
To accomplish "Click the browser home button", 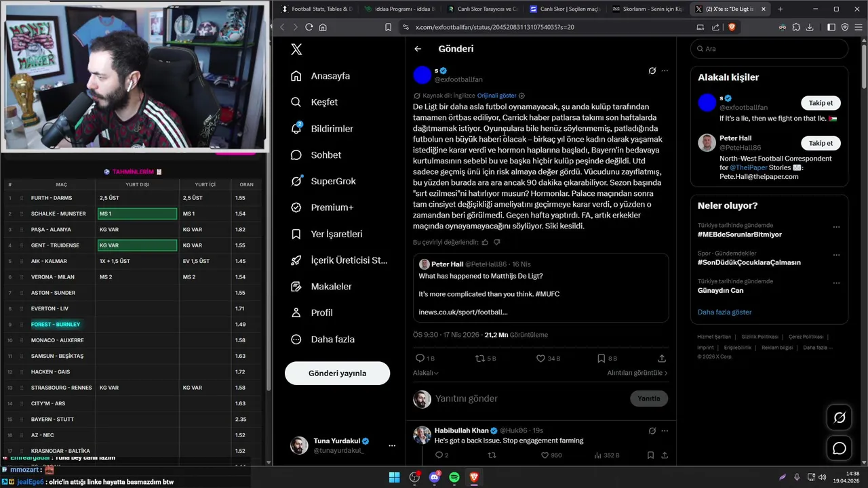I will pos(323,27).
